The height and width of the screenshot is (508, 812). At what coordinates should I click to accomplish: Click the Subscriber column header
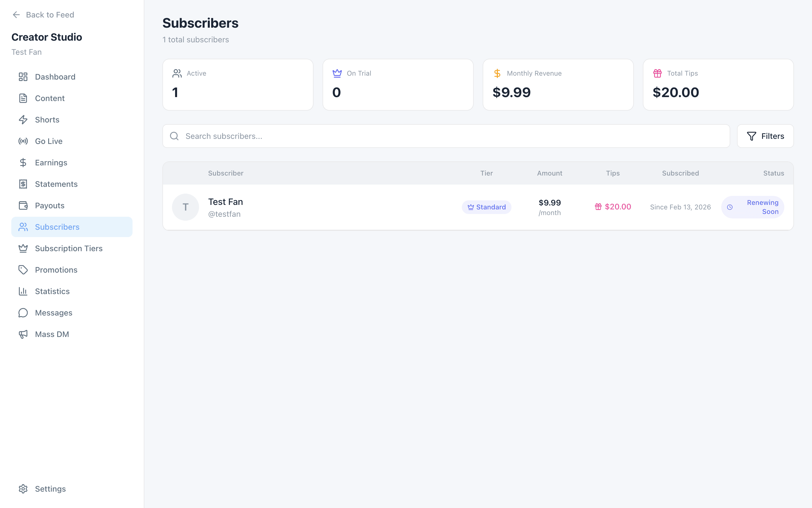tap(226, 173)
